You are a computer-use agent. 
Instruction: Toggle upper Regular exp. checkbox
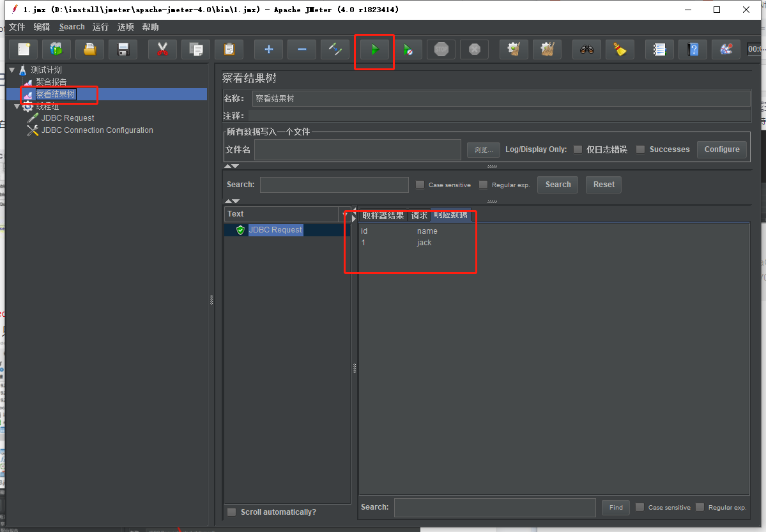pyautogui.click(x=483, y=185)
